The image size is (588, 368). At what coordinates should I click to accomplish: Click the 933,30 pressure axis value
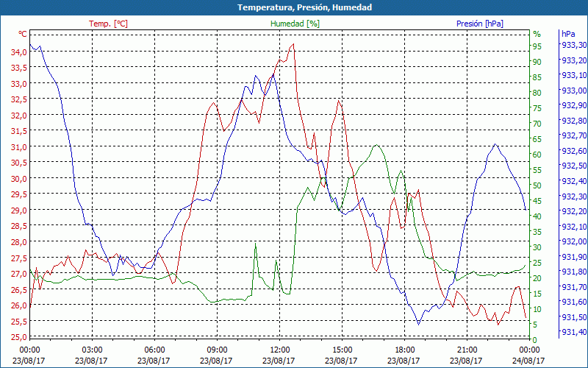click(574, 45)
